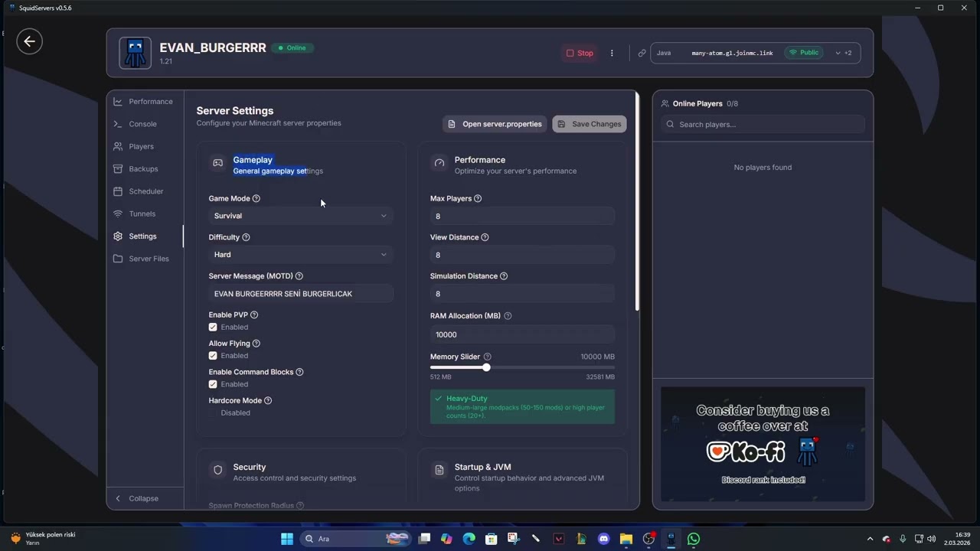Viewport: 980px width, 551px height.
Task: Click the Search players field
Action: [x=763, y=125]
